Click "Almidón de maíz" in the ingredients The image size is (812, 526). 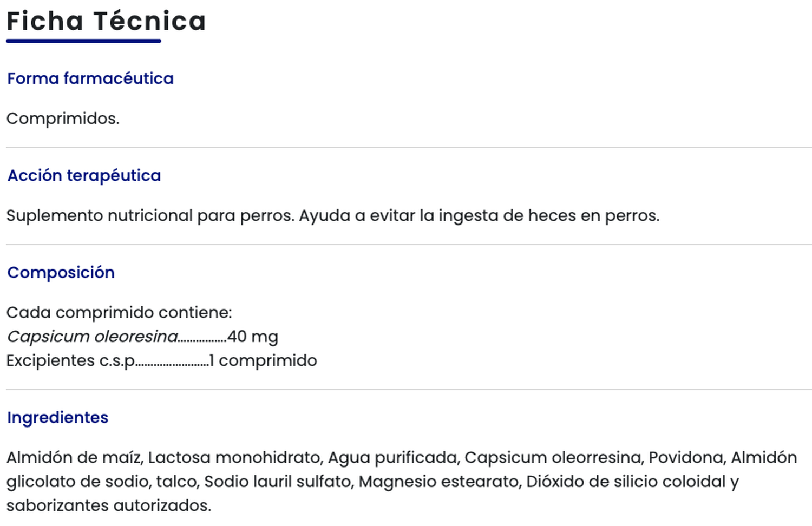(x=74, y=457)
